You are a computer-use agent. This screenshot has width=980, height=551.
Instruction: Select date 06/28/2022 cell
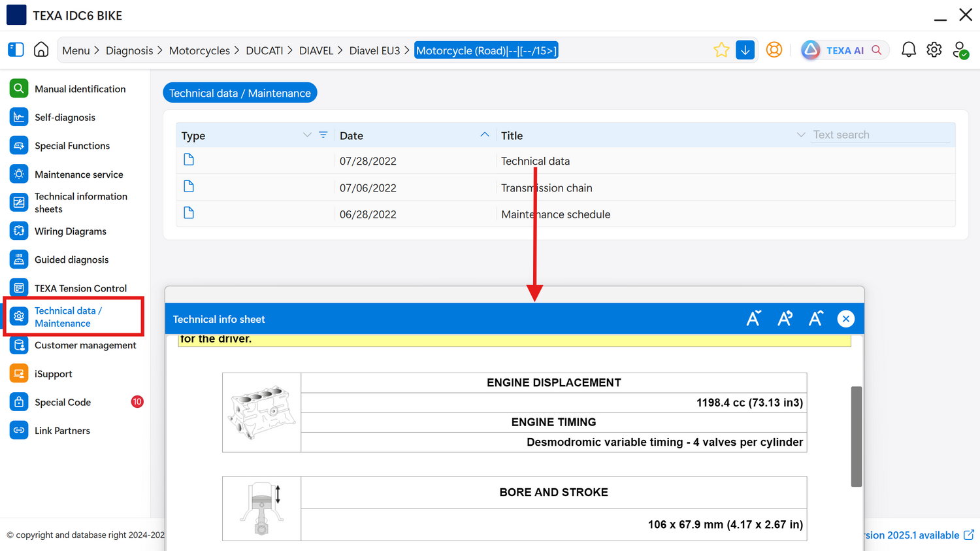(x=368, y=214)
